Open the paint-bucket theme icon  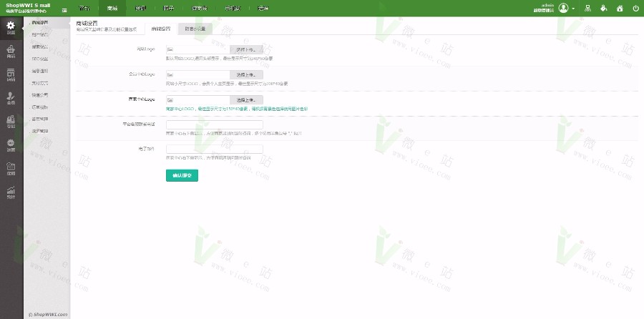tap(603, 8)
